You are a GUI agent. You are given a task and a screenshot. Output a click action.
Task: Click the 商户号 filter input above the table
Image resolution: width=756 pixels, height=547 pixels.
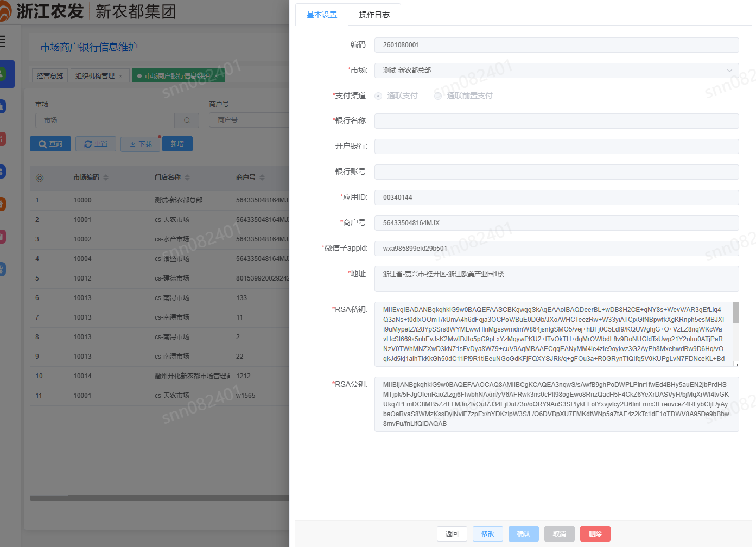coord(250,120)
